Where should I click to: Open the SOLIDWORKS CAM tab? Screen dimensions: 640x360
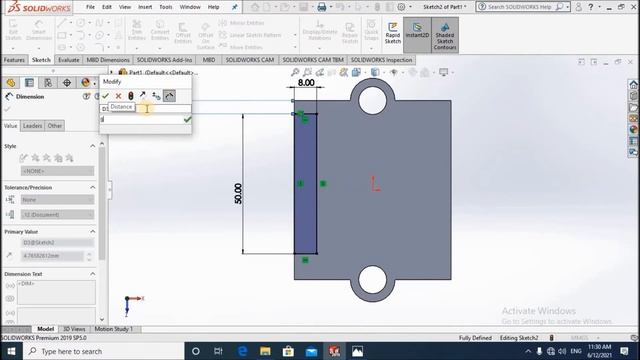[x=250, y=60]
